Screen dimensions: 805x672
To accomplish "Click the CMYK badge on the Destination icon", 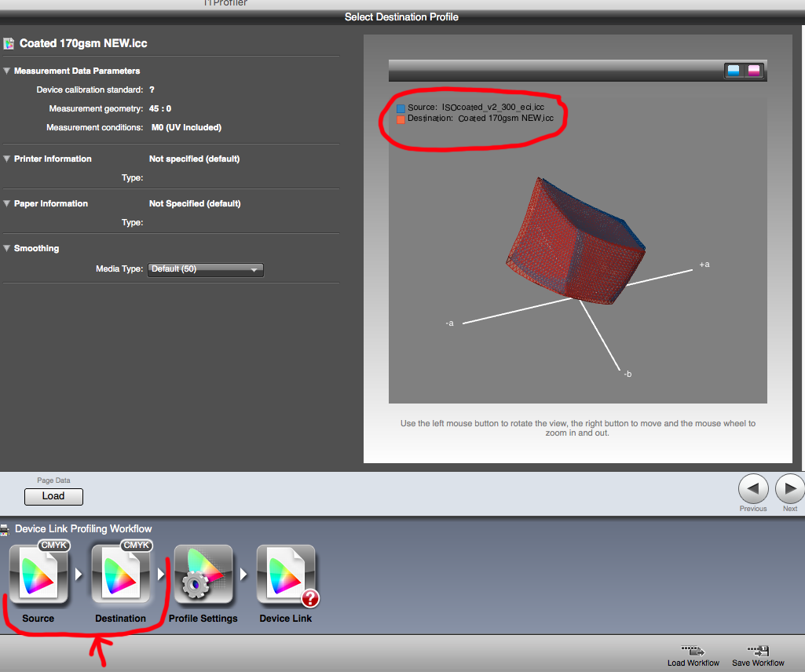I will (137, 545).
